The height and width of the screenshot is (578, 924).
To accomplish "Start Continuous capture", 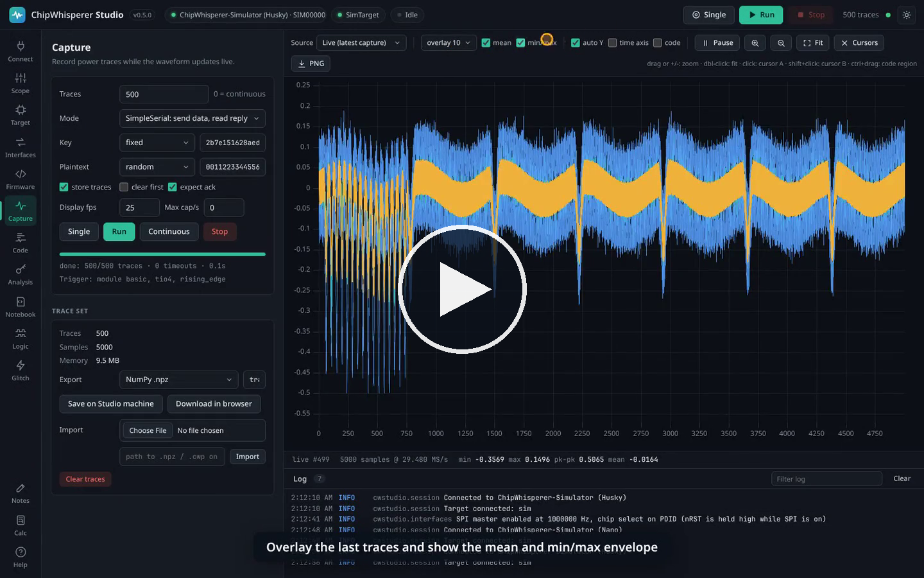I will pos(169,232).
